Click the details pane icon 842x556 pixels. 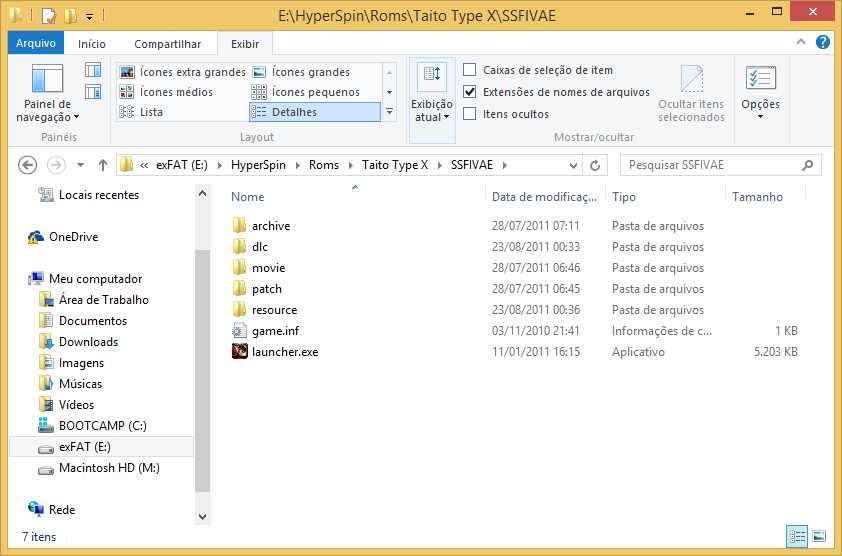pyautogui.click(x=93, y=92)
